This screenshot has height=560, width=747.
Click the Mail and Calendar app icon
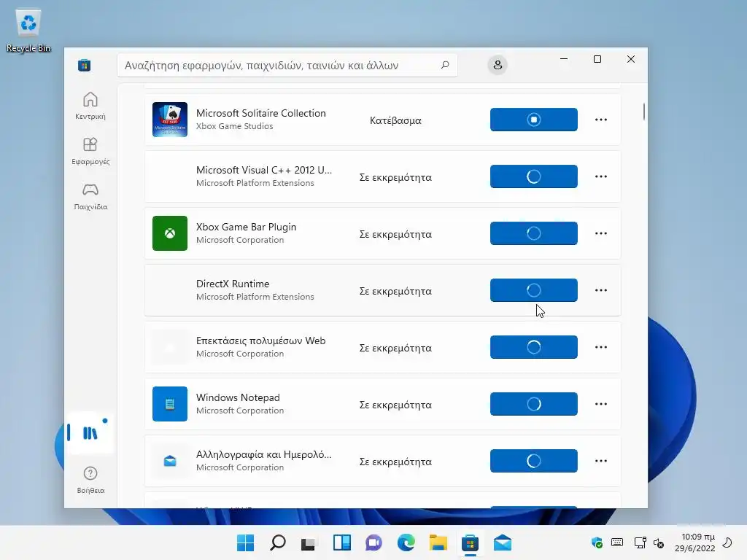169,461
